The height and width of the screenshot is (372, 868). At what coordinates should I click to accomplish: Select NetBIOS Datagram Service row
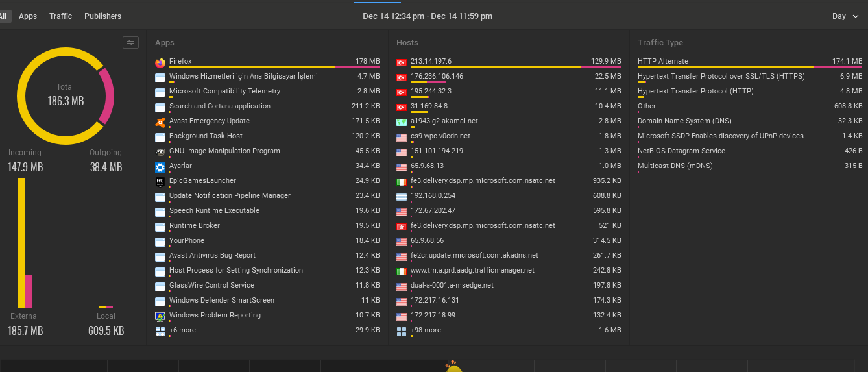750,151
